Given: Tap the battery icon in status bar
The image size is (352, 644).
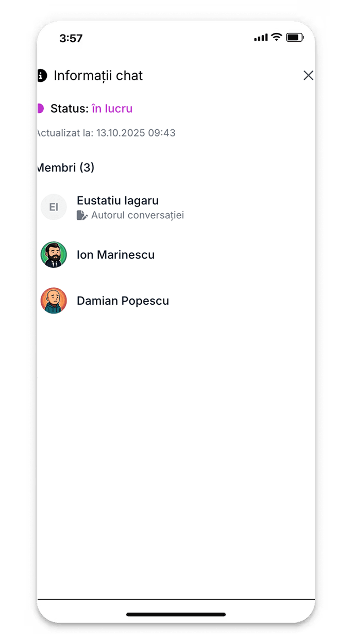Looking at the screenshot, I should pyautogui.click(x=295, y=37).
